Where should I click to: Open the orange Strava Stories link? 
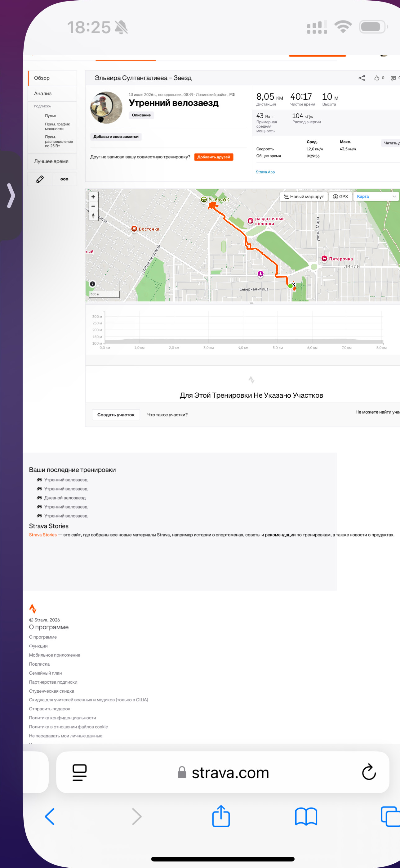[43, 535]
